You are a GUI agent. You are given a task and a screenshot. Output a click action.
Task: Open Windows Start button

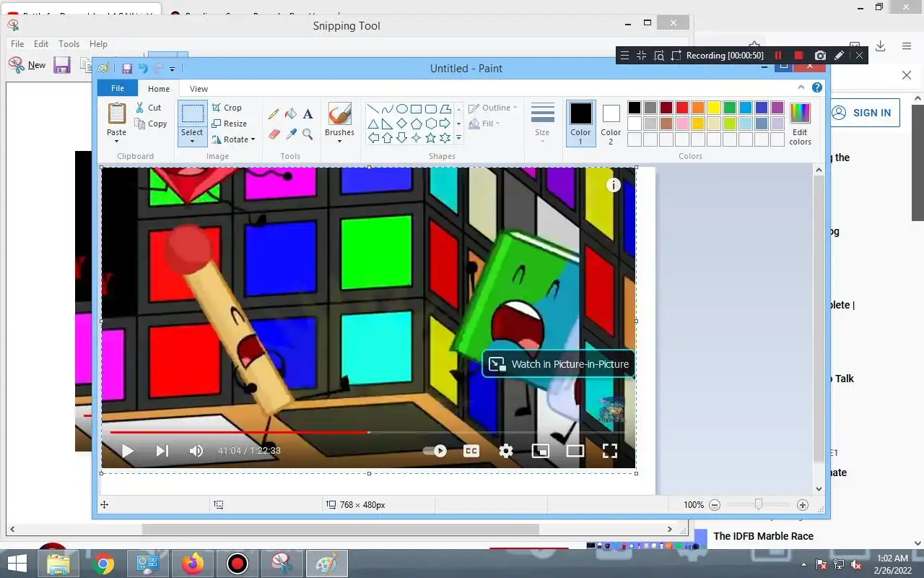[17, 564]
